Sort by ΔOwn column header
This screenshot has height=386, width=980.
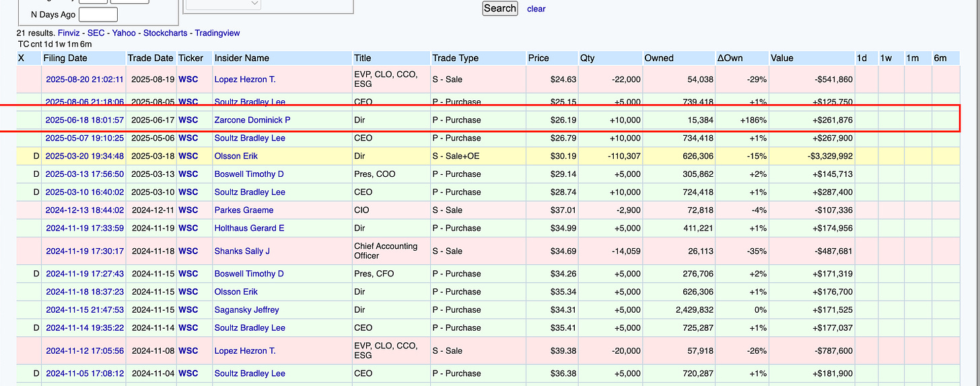(730, 58)
